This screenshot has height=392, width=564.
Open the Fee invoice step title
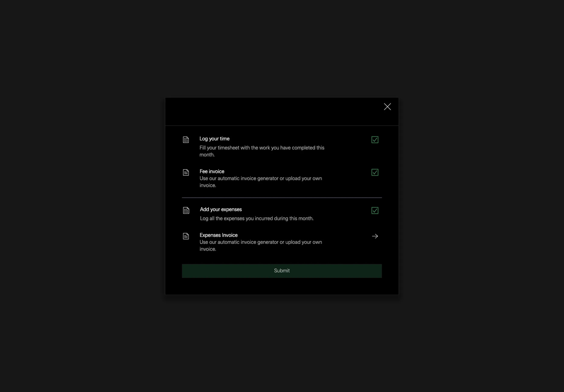(x=212, y=171)
